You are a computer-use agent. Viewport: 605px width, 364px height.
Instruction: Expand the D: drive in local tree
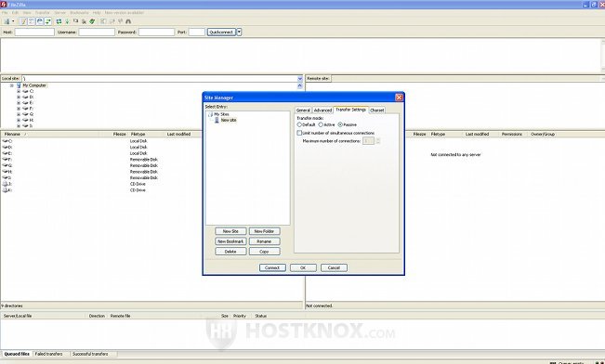19,97
